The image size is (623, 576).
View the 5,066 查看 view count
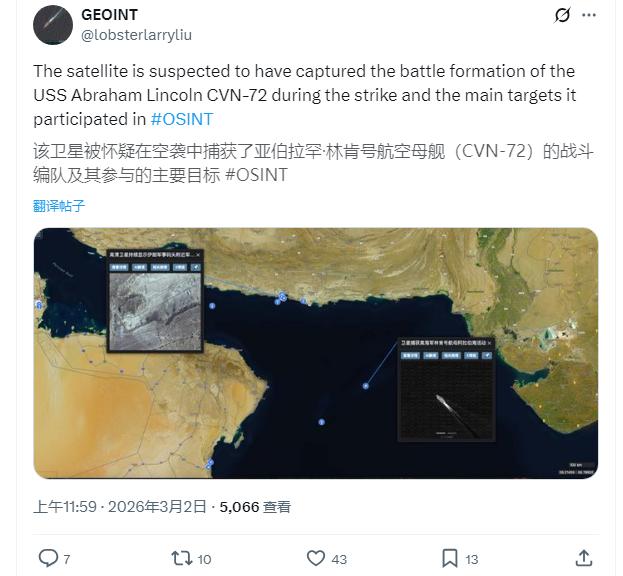click(x=255, y=507)
